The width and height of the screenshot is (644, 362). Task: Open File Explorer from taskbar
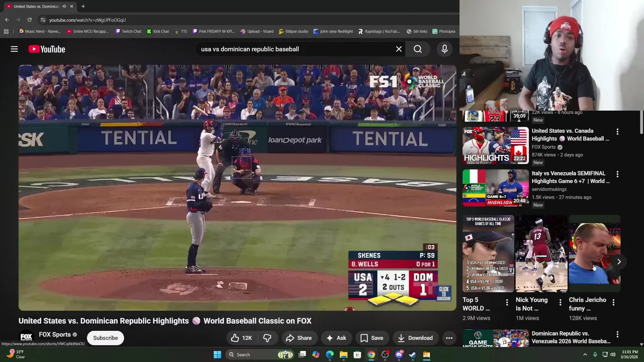point(343,354)
